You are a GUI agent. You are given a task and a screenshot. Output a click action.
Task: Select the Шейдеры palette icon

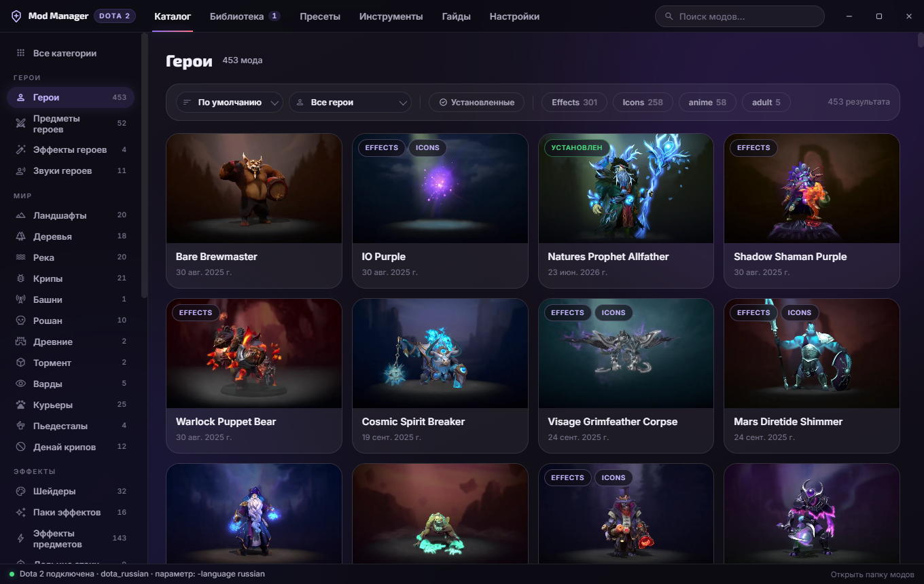(20, 492)
